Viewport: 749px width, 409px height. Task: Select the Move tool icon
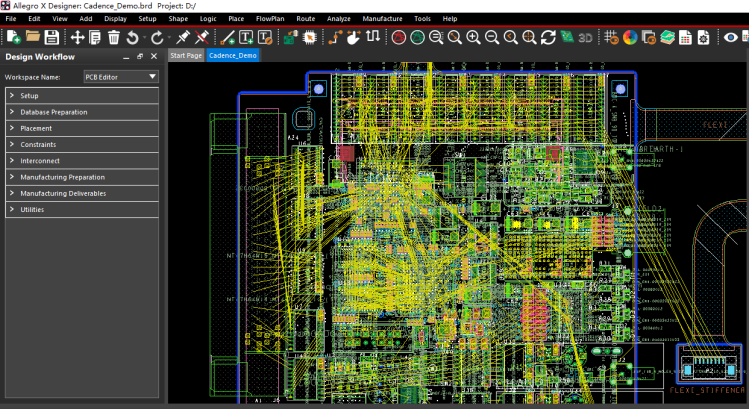coord(77,37)
